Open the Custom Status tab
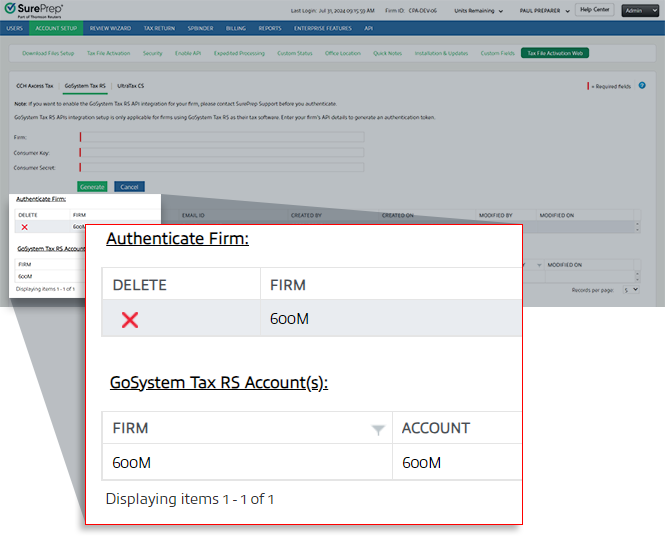Screen dimensions: 665x542 click(x=295, y=53)
